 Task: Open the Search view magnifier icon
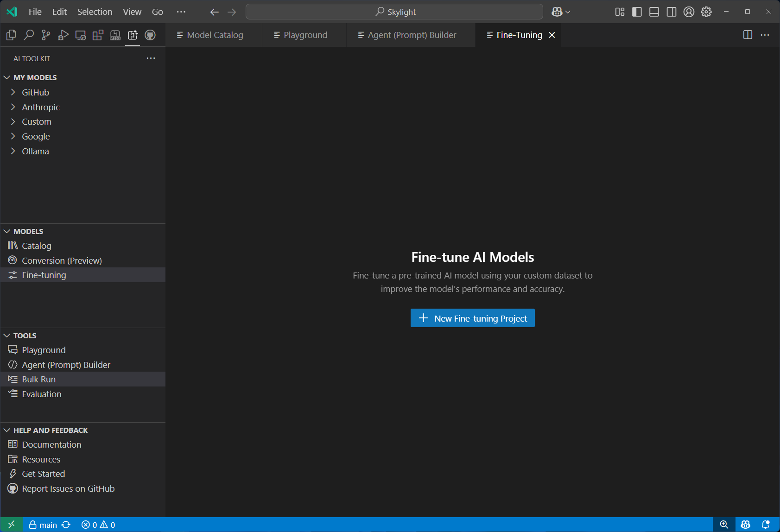[x=29, y=35]
